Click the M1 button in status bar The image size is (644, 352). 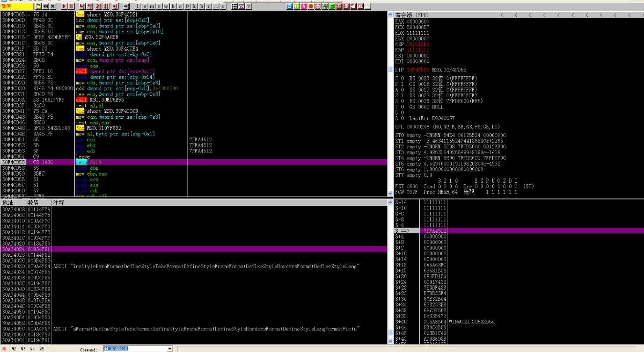[x=4, y=349]
